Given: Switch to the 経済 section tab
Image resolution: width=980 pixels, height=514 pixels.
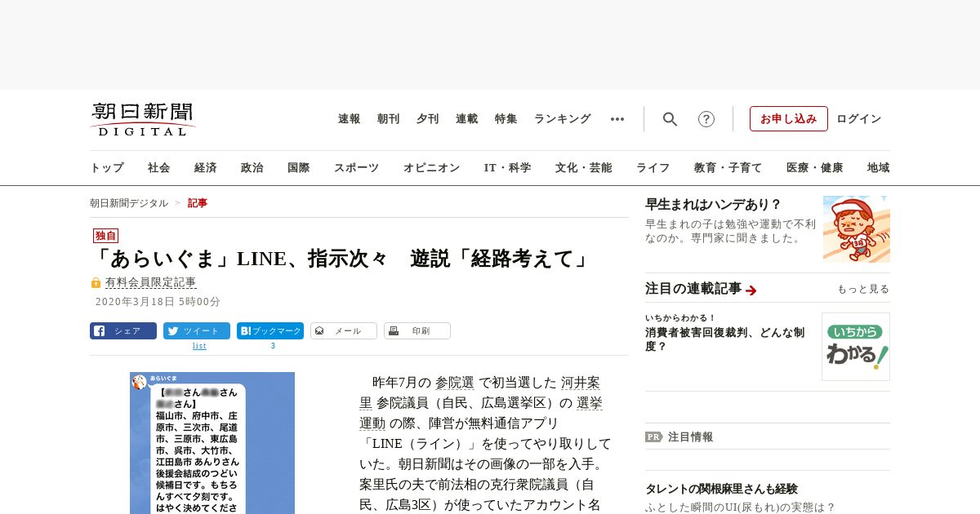Looking at the screenshot, I should (x=206, y=168).
